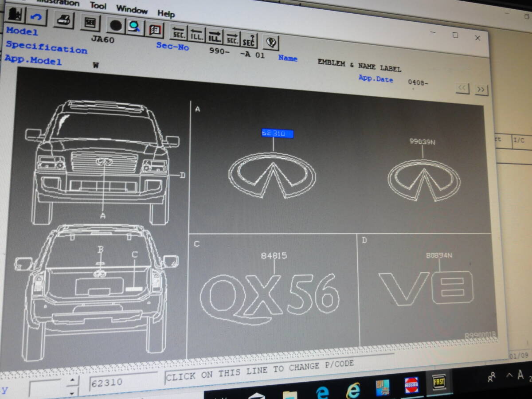532x399 pixels.
Task: Click the exit door toolbar icon
Action: 14,16
